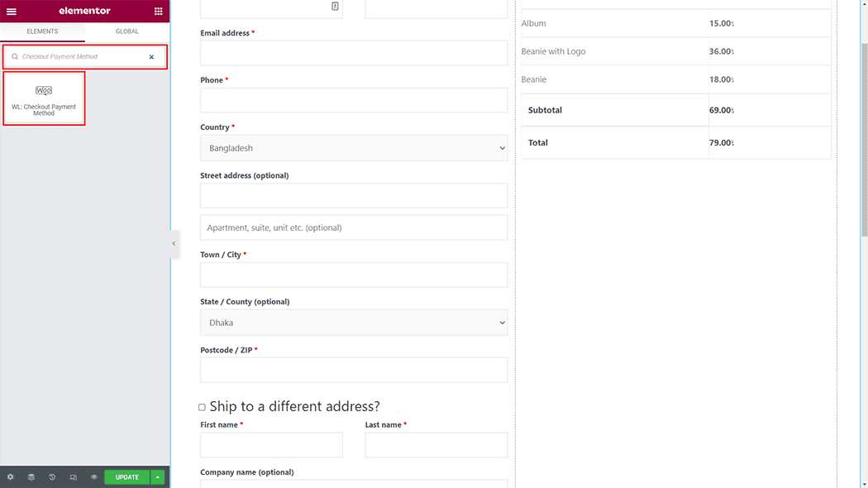Expand save options arrow beside Update
Viewport: 868px width, 488px height.
point(158,477)
